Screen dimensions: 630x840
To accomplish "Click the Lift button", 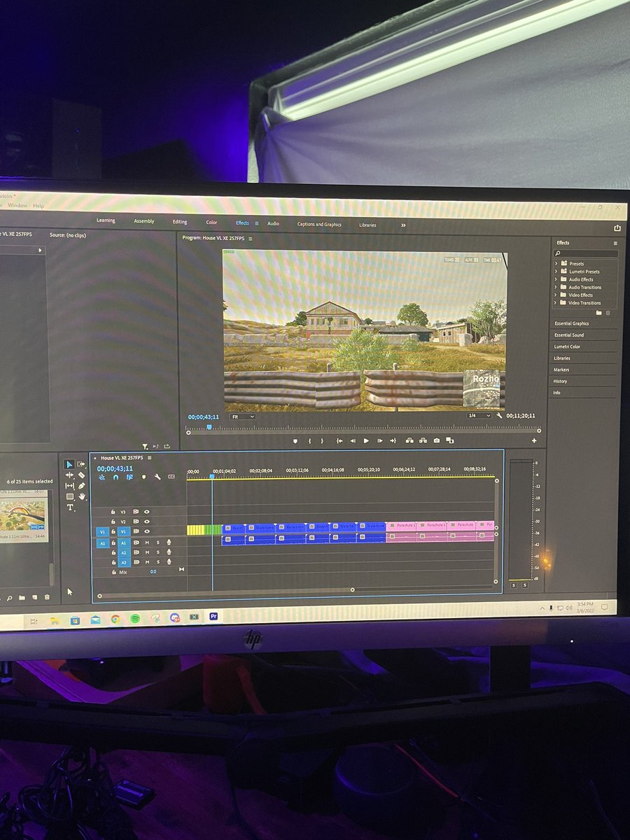I will (x=409, y=441).
